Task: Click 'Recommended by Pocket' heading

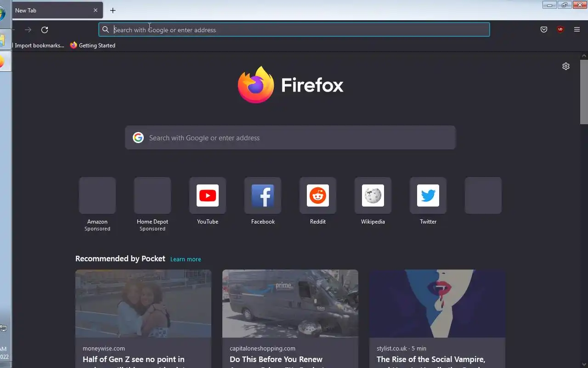Action: point(120,259)
